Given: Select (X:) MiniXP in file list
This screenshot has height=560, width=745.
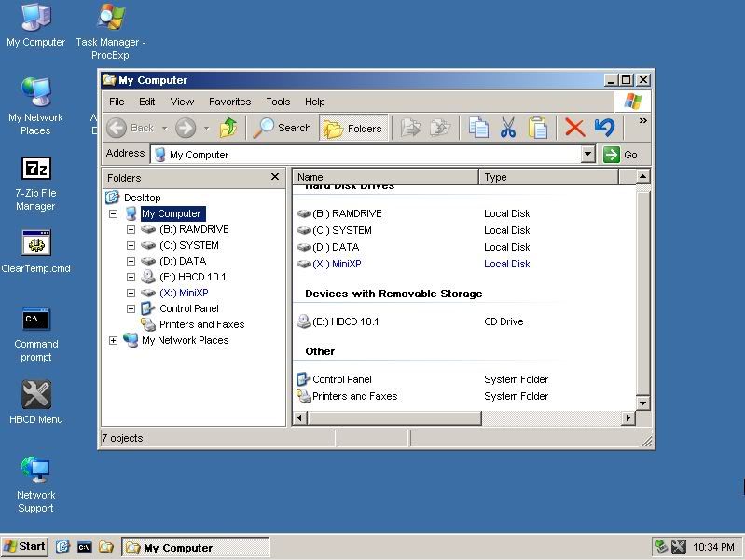Looking at the screenshot, I should pyautogui.click(x=337, y=264).
